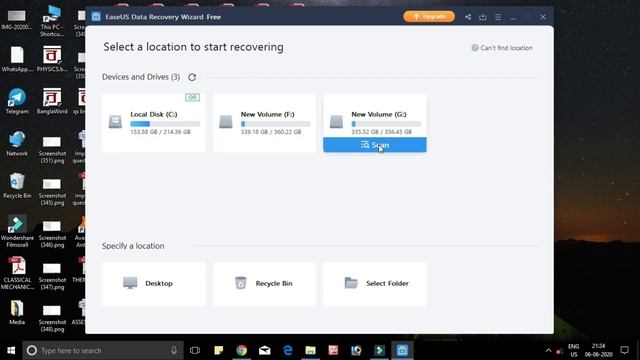Screen dimensions: 640x360
Task: Select the Screenshot (346).png desktop file
Action: 52,234
